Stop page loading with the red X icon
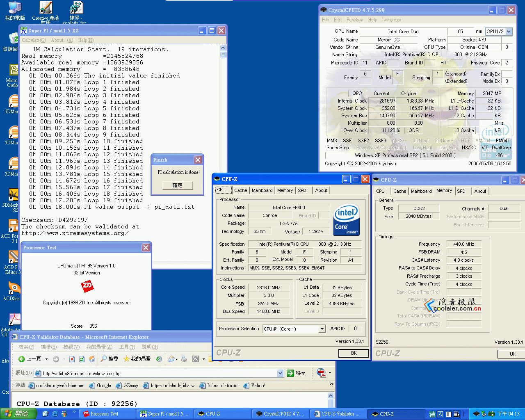This screenshot has width=525, height=420. (x=72, y=359)
